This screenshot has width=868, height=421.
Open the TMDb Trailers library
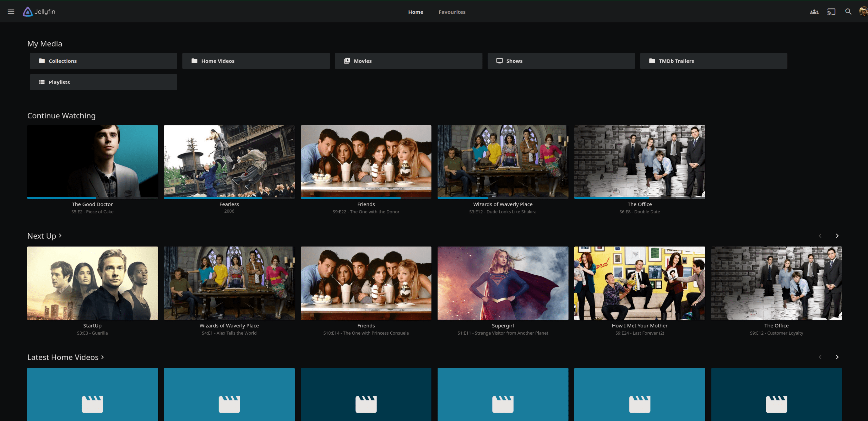pyautogui.click(x=714, y=61)
